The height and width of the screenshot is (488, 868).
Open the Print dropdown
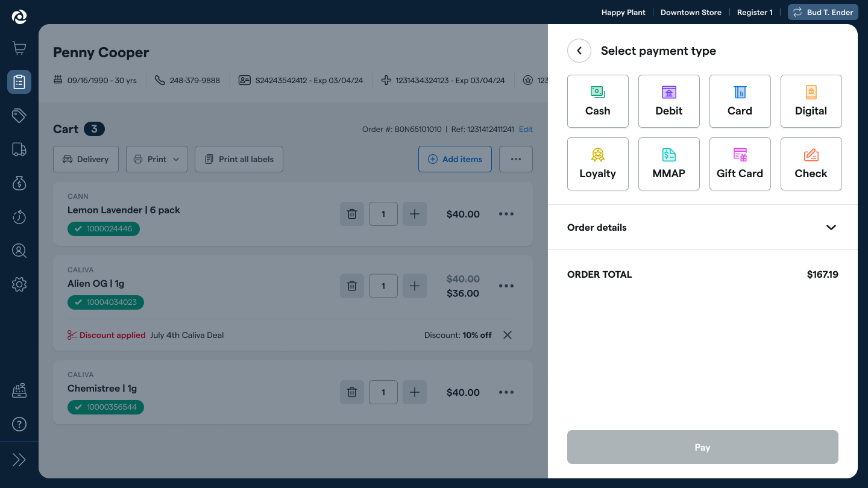point(157,159)
